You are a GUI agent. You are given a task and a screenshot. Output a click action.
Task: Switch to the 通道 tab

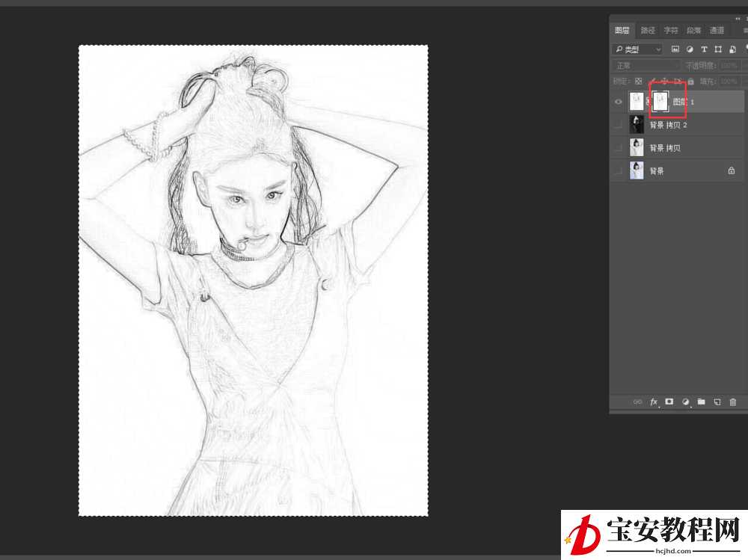[x=717, y=30]
